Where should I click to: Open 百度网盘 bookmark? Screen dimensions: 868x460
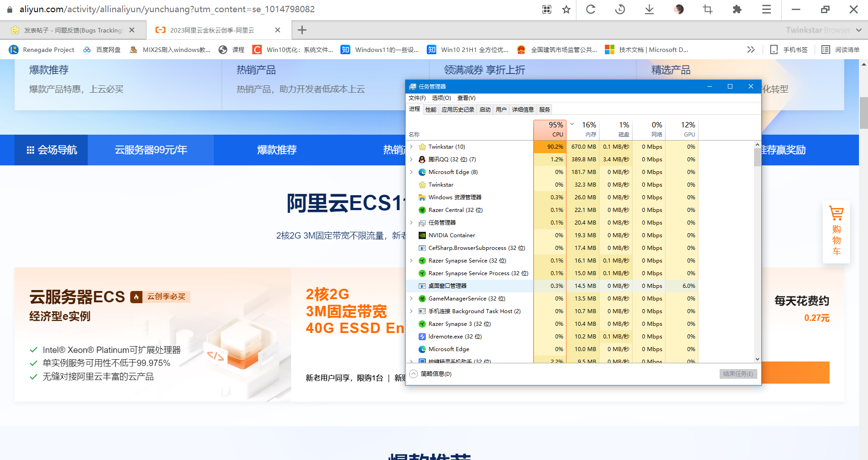(102, 50)
